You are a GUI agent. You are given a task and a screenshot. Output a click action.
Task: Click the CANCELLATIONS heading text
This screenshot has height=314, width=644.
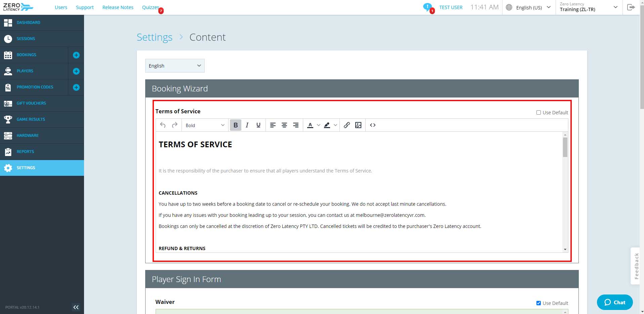click(x=178, y=193)
